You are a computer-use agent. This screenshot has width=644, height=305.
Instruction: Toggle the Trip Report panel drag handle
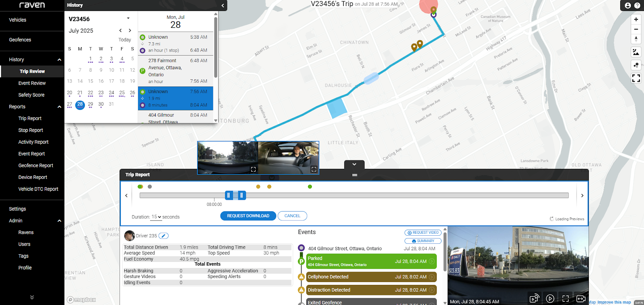(x=355, y=175)
